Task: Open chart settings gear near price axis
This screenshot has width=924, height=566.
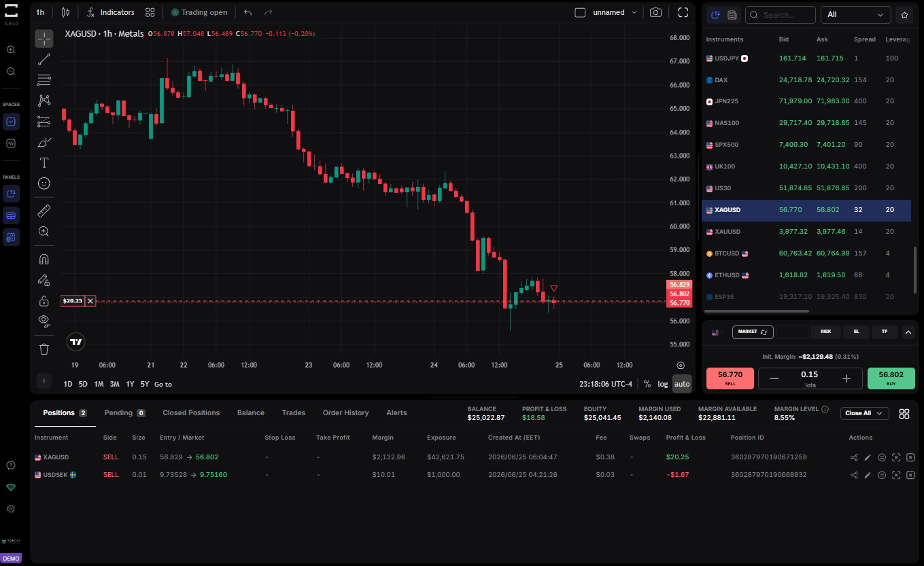Action: [681, 365]
